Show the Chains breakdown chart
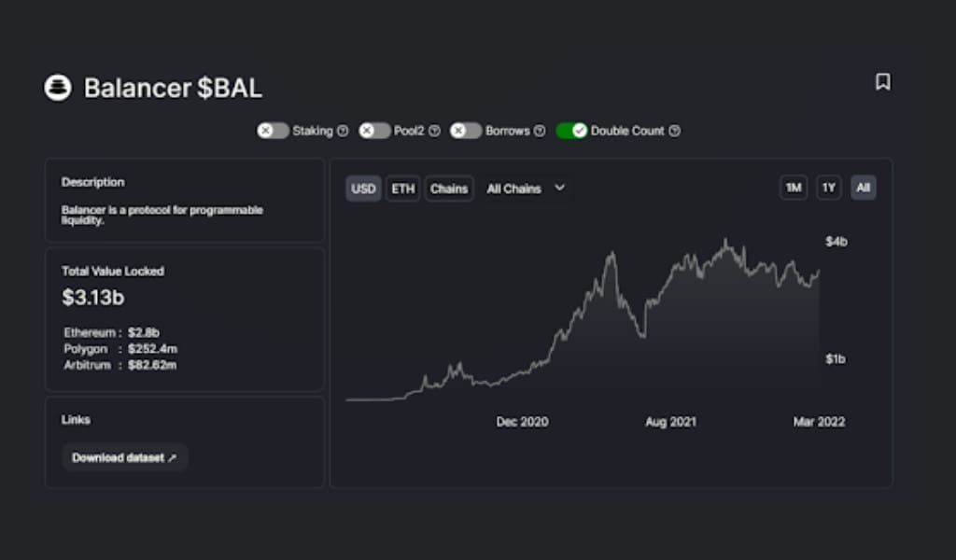 point(449,189)
